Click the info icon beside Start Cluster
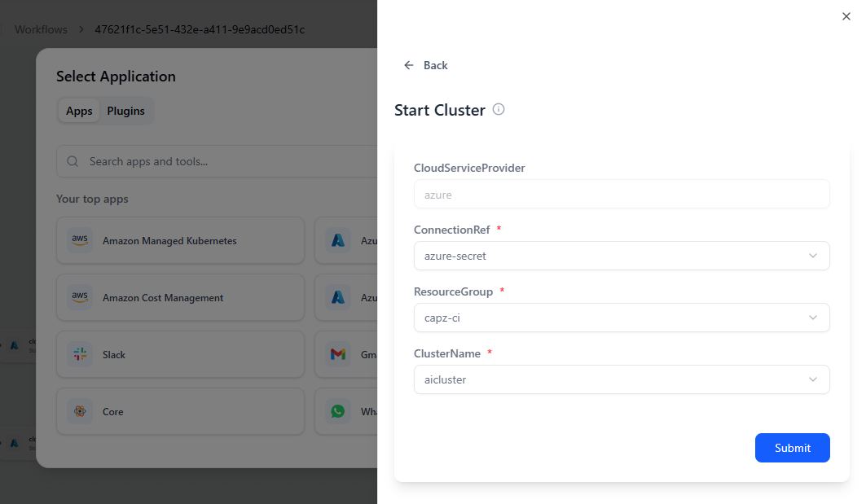 pyautogui.click(x=499, y=109)
